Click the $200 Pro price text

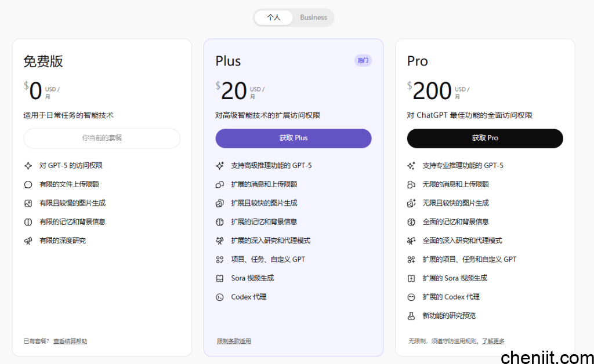tap(432, 91)
